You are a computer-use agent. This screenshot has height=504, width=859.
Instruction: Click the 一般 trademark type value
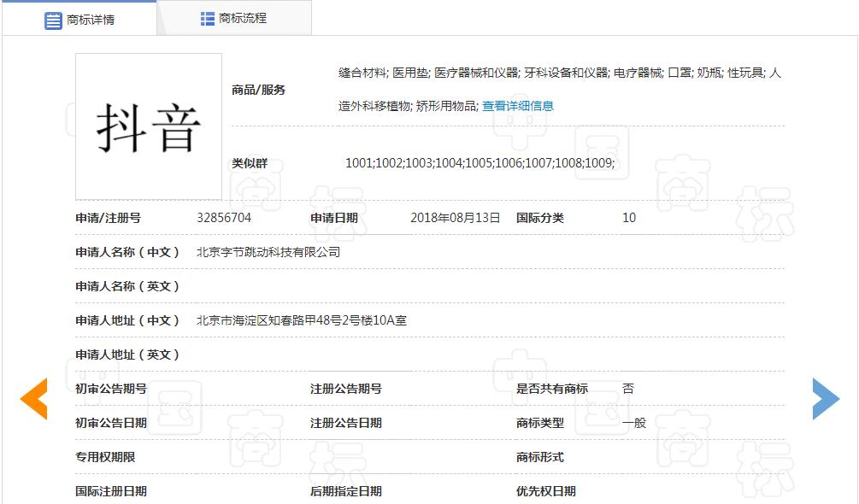point(634,423)
